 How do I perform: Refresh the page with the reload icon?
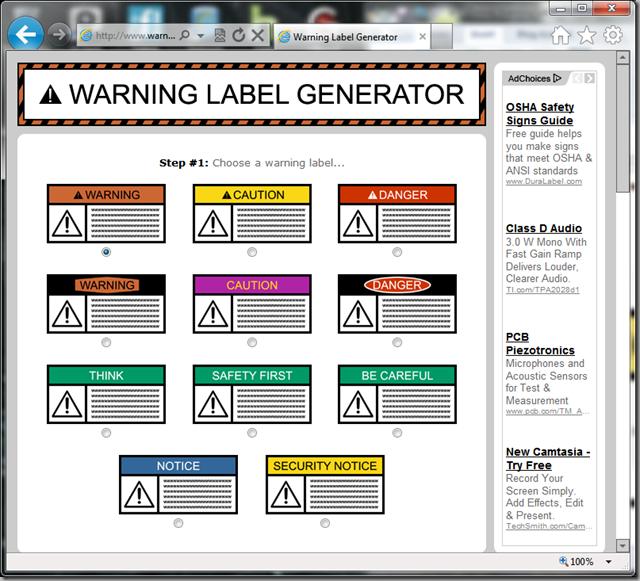pyautogui.click(x=238, y=36)
